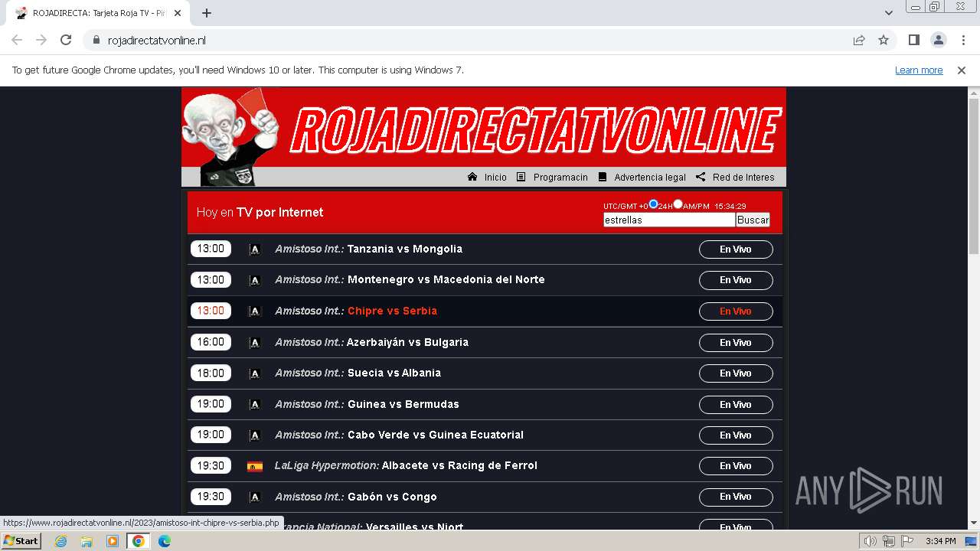Select the 24H time format radio
Screen dimensions: 980x551
click(653, 204)
